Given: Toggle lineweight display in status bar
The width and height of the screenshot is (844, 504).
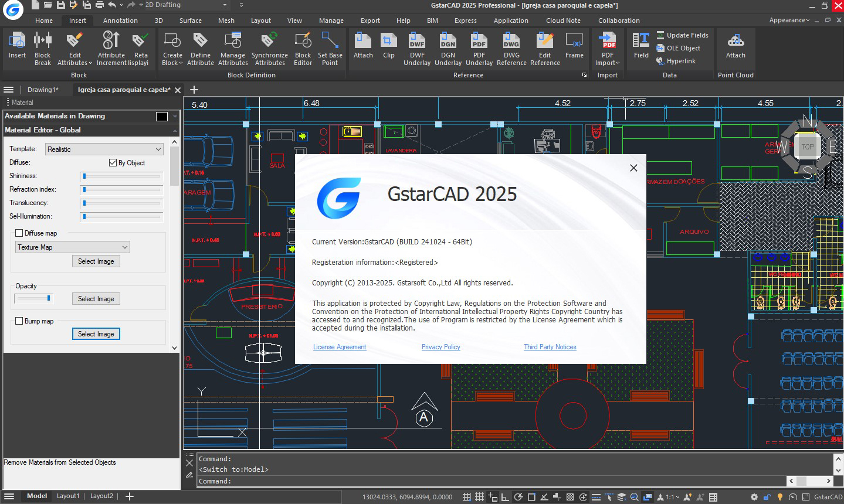Looking at the screenshot, I should [x=596, y=497].
